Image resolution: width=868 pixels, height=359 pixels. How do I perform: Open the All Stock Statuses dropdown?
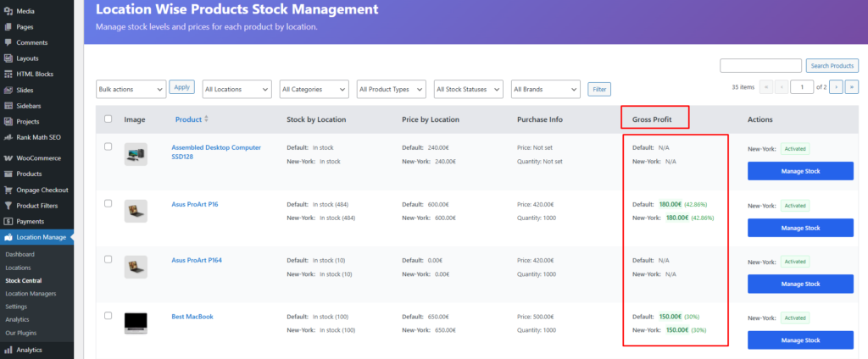pyautogui.click(x=467, y=89)
